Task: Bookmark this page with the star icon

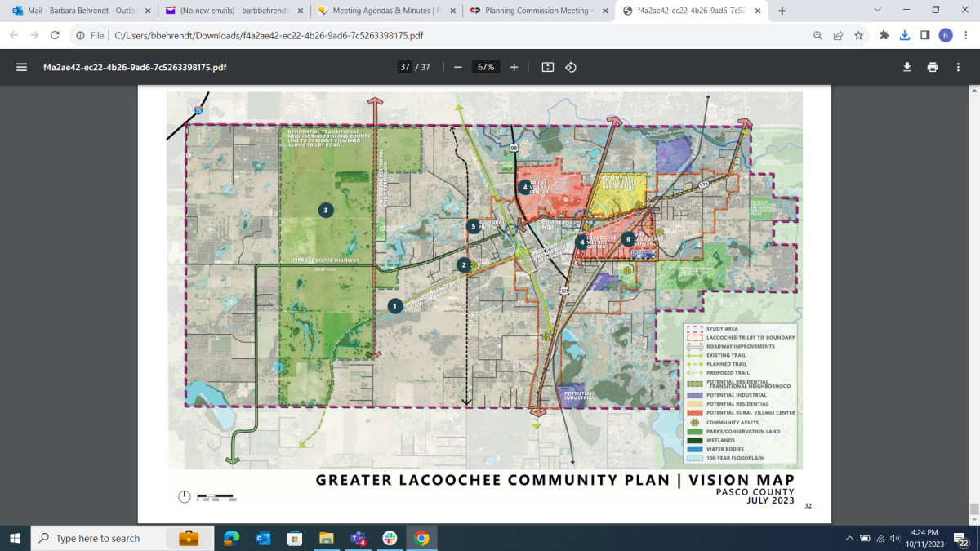Action: pyautogui.click(x=858, y=36)
